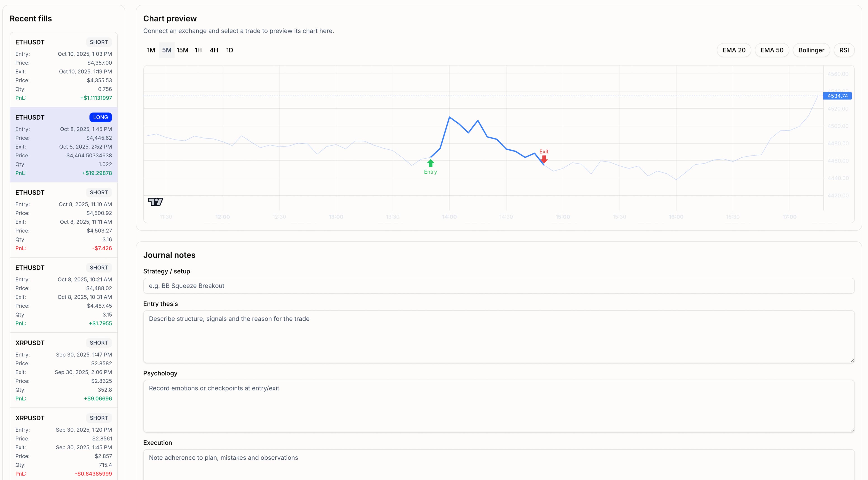
Task: Switch to the 4H timeframe
Action: pyautogui.click(x=214, y=50)
